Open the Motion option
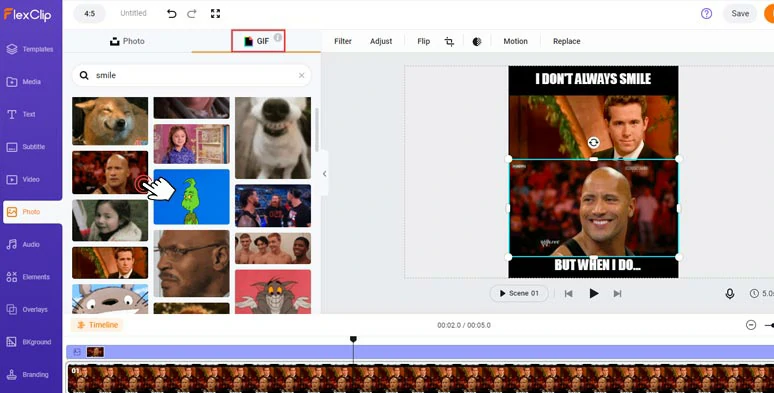The width and height of the screenshot is (774, 393). point(515,41)
